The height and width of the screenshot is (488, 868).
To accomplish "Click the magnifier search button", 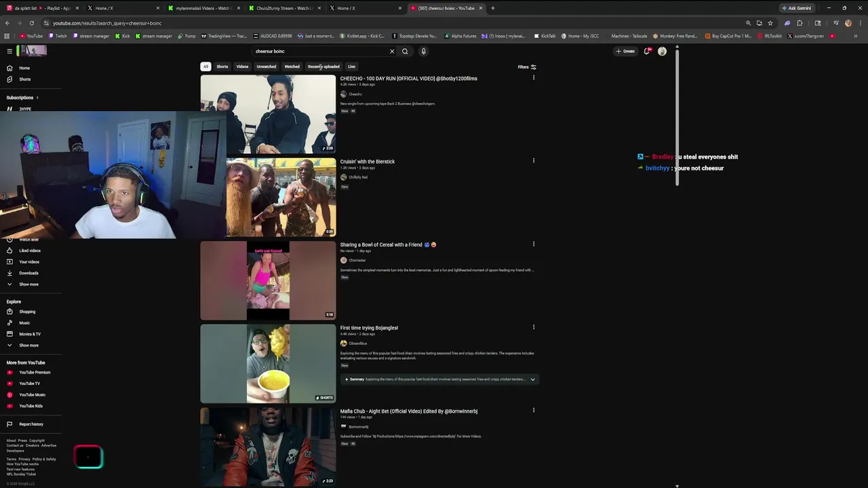I will coord(405,52).
